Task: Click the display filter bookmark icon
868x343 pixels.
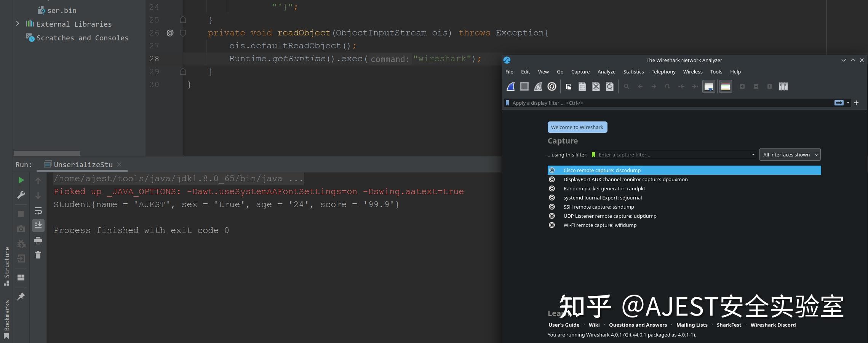Action: point(507,103)
